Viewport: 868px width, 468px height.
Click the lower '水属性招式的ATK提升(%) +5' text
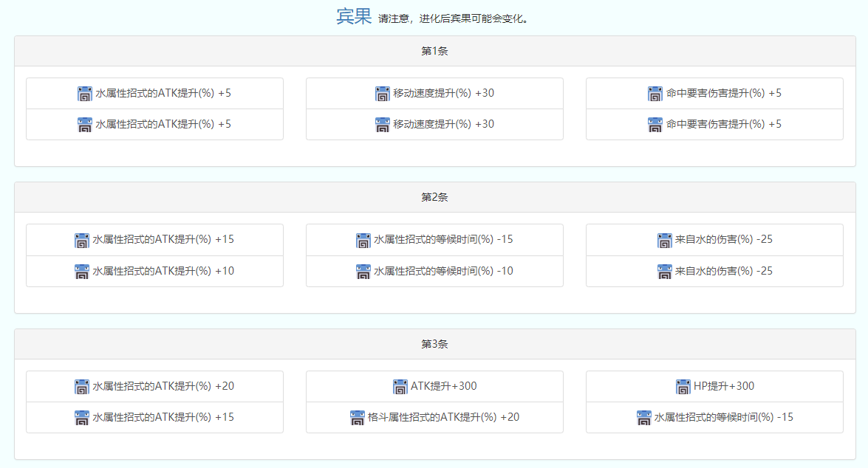click(x=163, y=124)
